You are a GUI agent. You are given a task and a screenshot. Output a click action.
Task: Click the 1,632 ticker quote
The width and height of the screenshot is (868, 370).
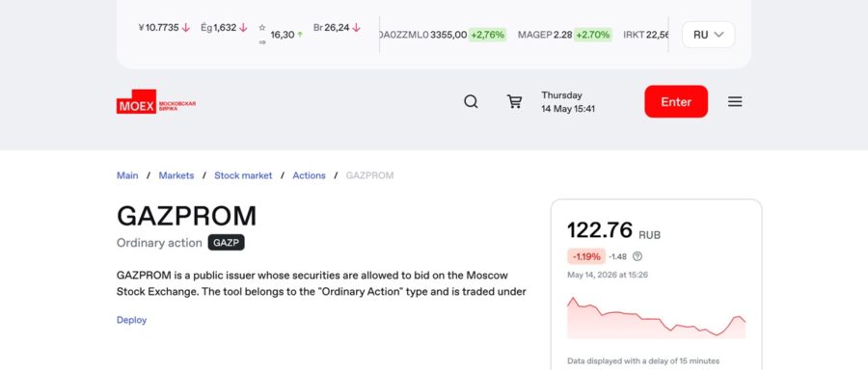[224, 27]
